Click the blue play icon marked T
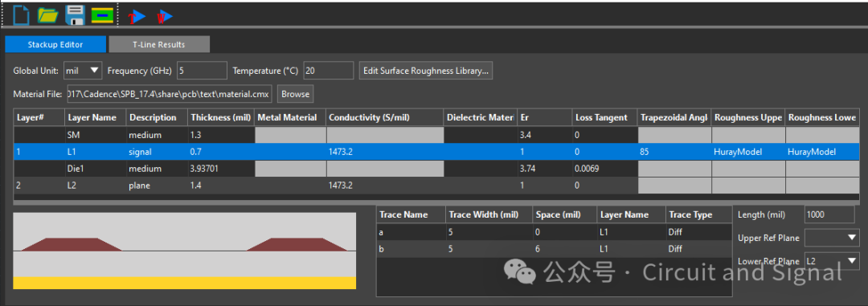 [x=137, y=17]
